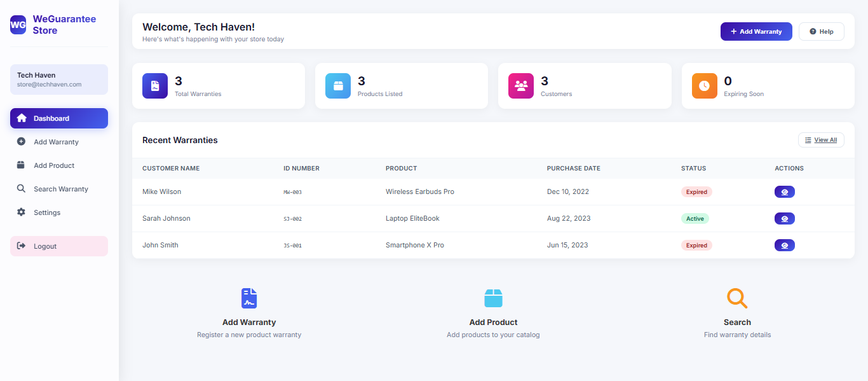Click the Product column header

point(401,169)
